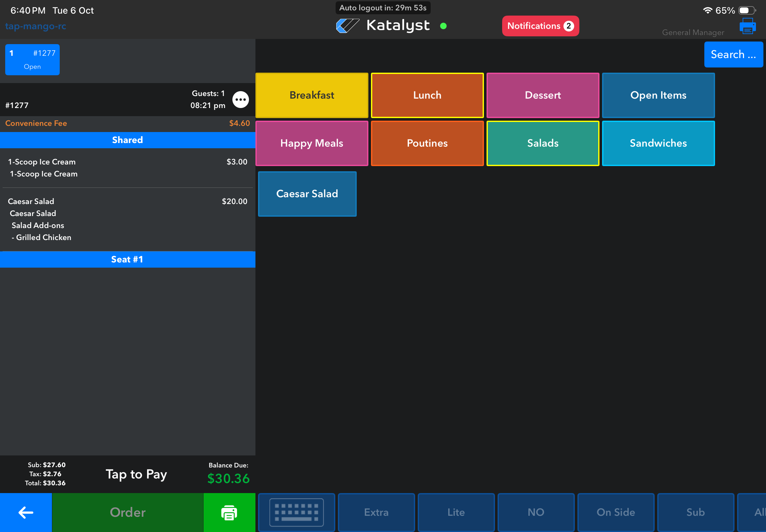Select the Breakfast category
This screenshot has width=766, height=532.
[x=312, y=95]
